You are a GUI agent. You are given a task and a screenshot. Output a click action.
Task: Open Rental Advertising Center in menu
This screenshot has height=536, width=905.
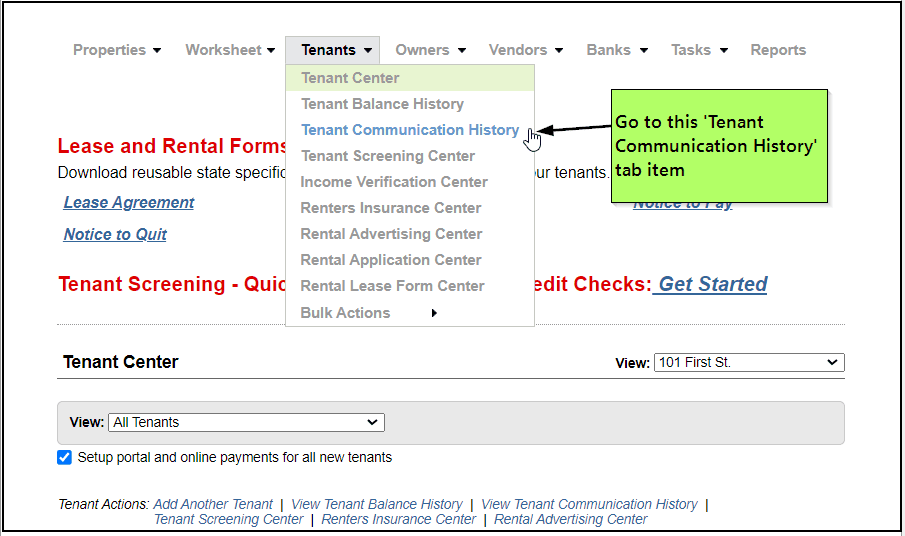(x=391, y=234)
